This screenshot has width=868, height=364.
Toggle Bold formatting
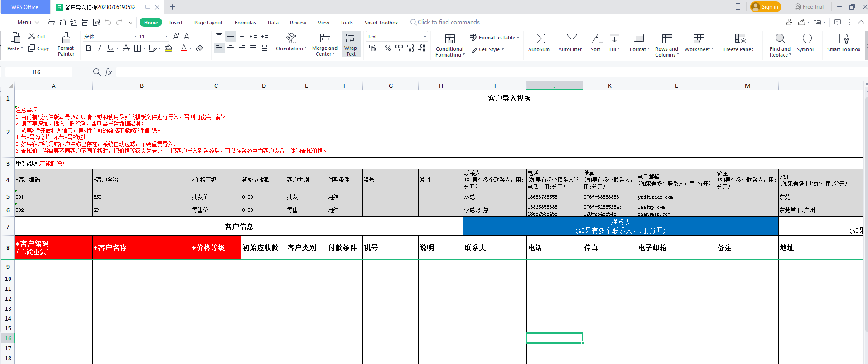(x=88, y=48)
